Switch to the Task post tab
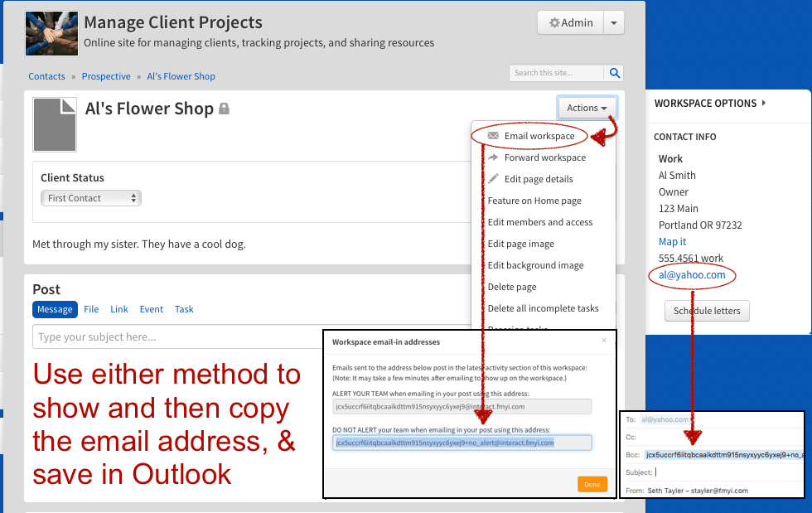Image resolution: width=812 pixels, height=513 pixels. [184, 309]
